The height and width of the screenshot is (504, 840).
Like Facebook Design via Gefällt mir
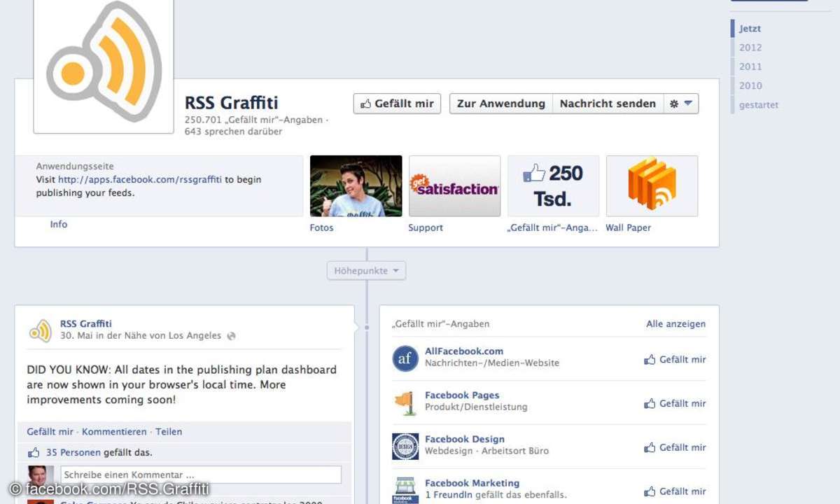click(675, 448)
